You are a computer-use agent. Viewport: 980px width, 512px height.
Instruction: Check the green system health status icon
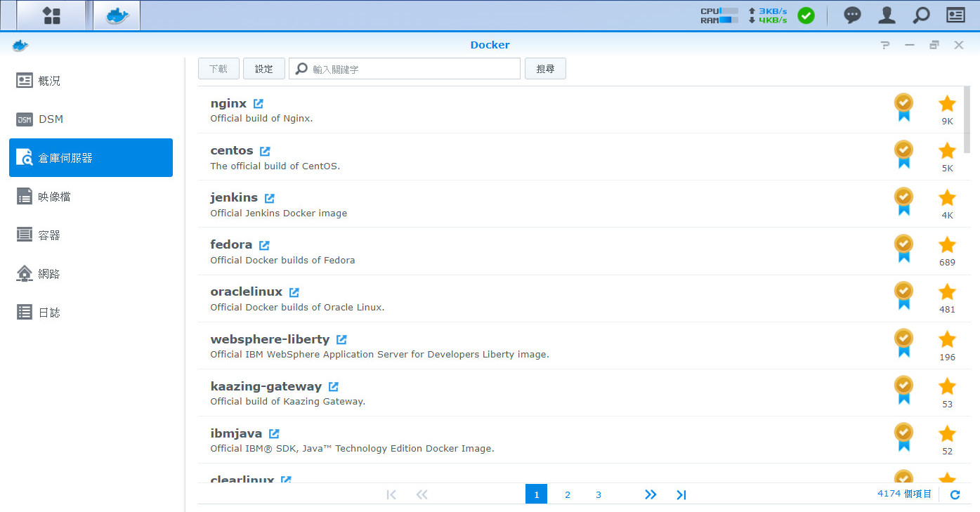(x=806, y=15)
